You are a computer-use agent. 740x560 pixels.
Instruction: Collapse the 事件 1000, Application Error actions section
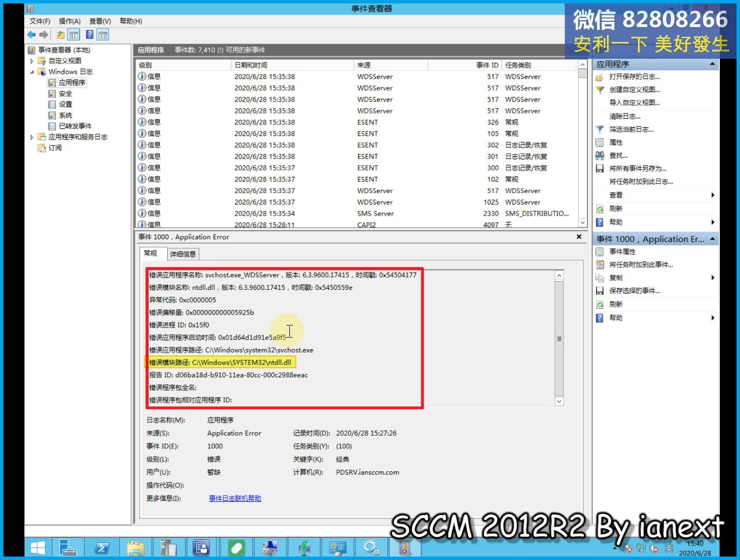click(712, 239)
